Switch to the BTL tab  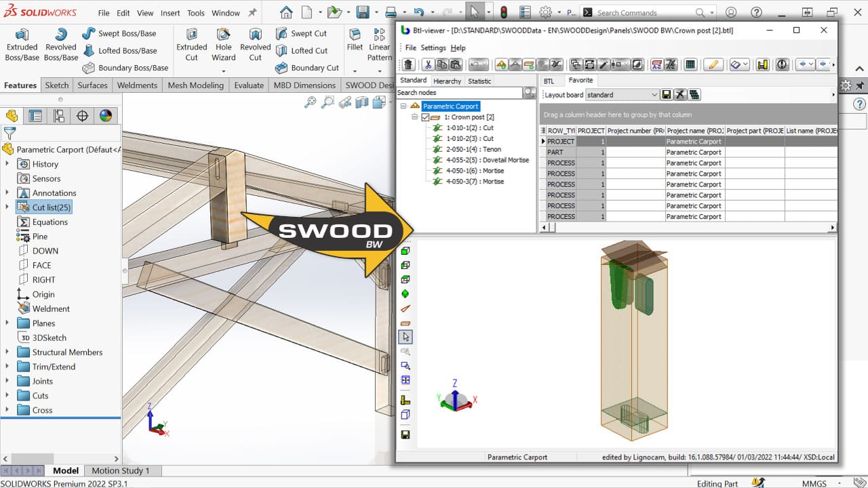click(x=549, y=81)
